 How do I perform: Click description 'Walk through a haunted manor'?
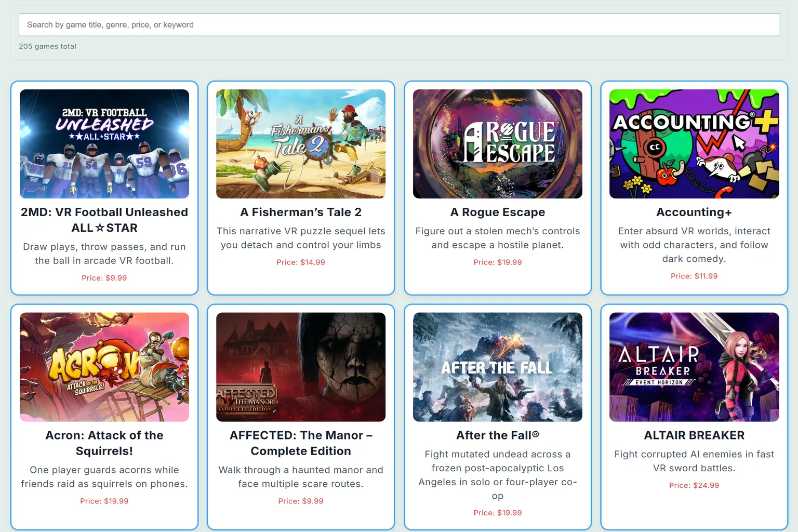pyautogui.click(x=301, y=477)
